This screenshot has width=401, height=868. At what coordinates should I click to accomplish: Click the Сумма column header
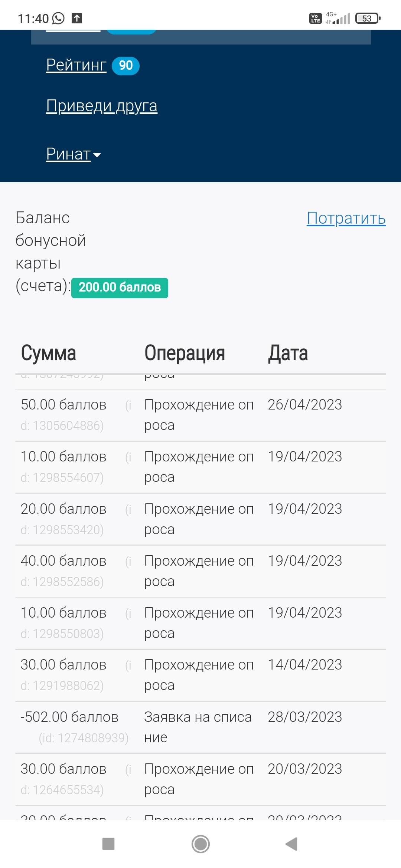point(49,353)
